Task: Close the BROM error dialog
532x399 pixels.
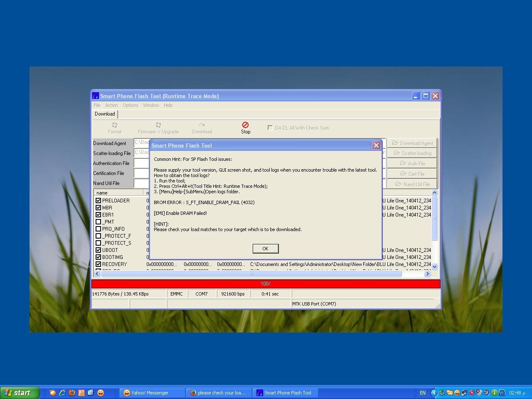Action: (x=376, y=145)
